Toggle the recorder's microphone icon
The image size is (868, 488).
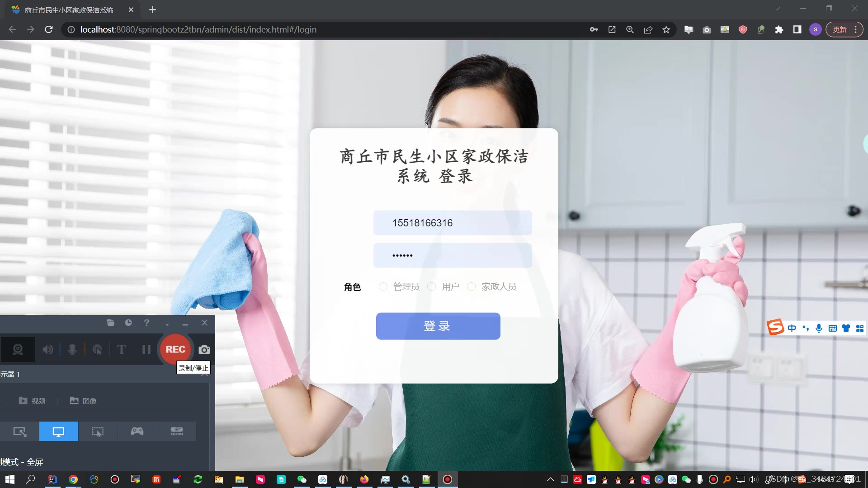coord(72,349)
